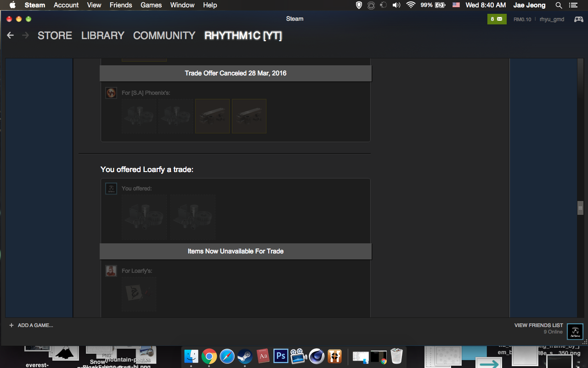This screenshot has width=588, height=368.
Task: Open VIEW FRIENDS LIST
Action: (538, 325)
